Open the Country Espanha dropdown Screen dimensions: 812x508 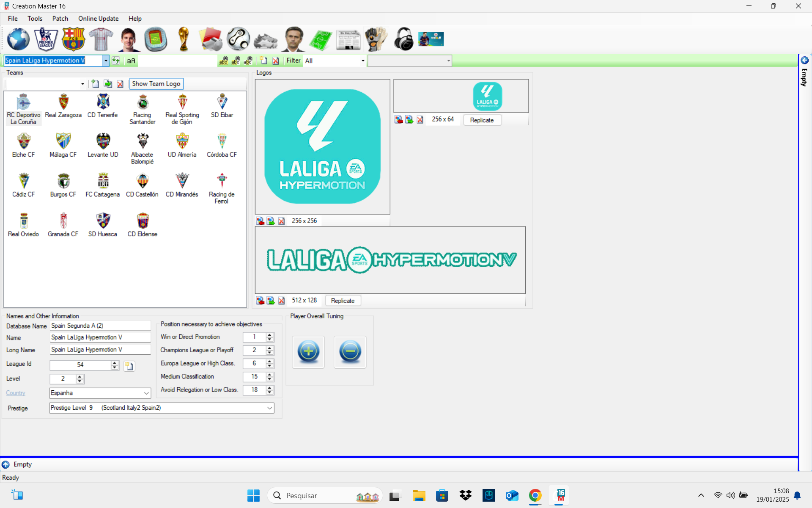146,393
